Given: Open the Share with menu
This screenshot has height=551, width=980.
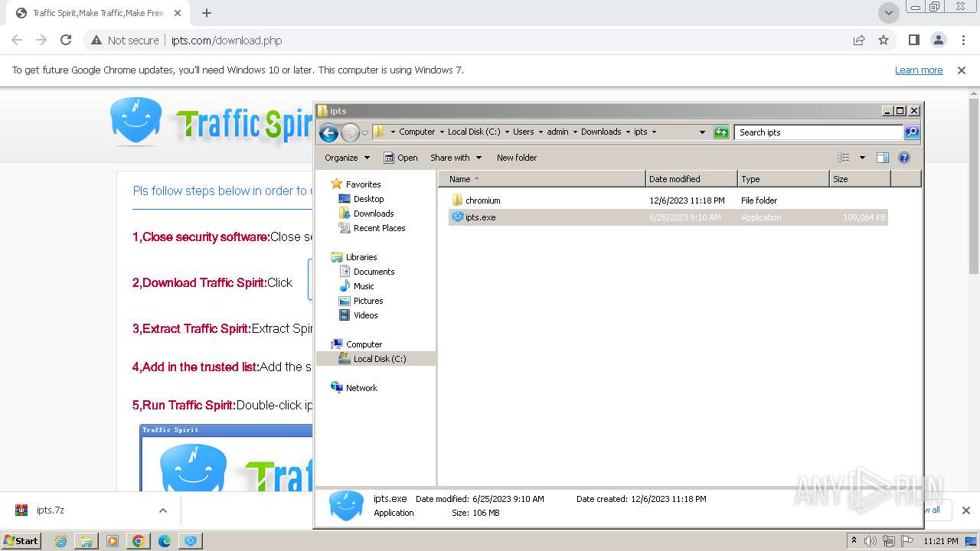Looking at the screenshot, I should 456,158.
